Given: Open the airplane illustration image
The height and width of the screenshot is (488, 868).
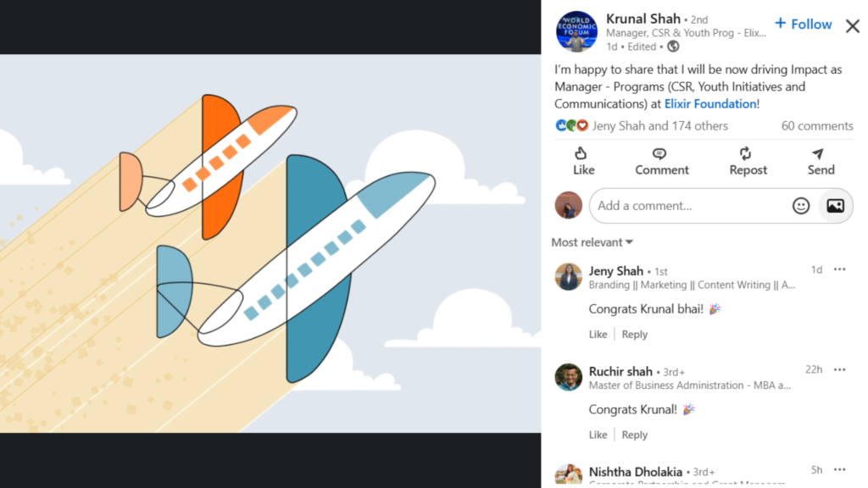Looking at the screenshot, I should 270,243.
